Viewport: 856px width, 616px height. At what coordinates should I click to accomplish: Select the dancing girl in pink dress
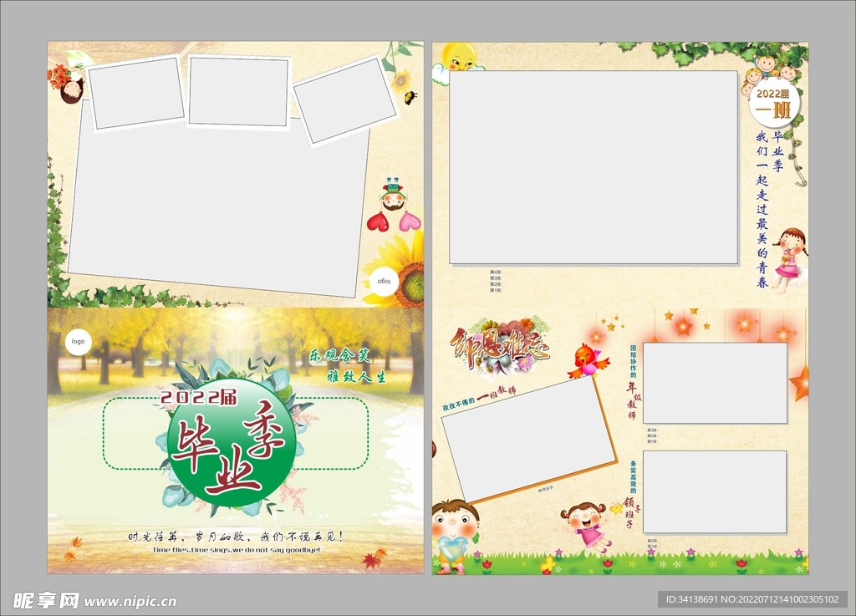[x=588, y=527]
